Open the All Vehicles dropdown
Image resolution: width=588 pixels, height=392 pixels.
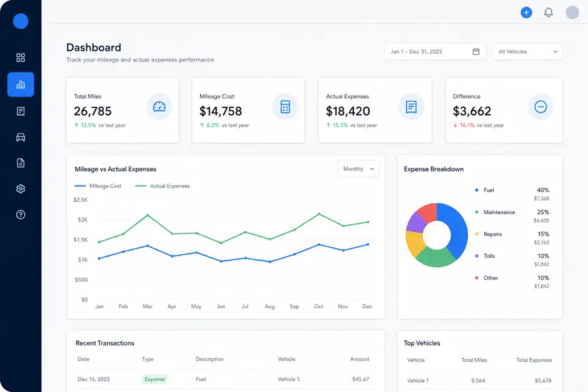527,52
